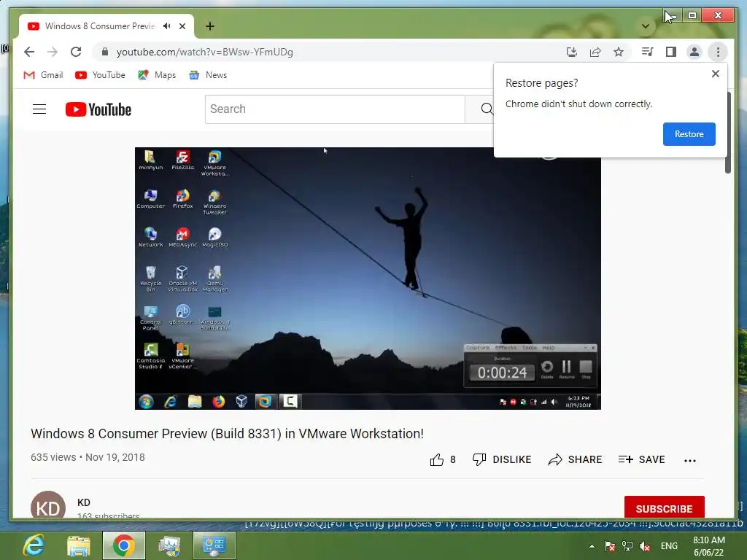Click the DISLIKE button

tap(502, 460)
